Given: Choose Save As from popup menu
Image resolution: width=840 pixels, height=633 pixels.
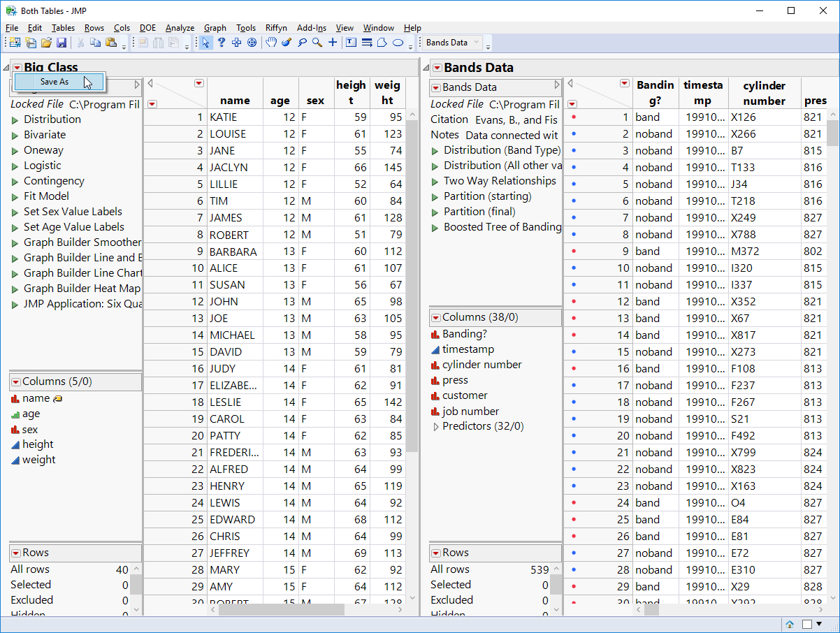Looking at the screenshot, I should [x=55, y=82].
